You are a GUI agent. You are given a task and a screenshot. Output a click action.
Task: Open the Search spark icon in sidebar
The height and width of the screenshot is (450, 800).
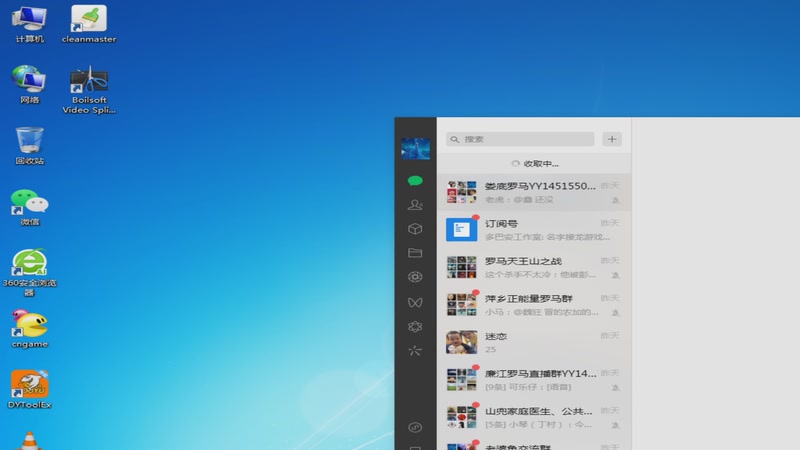[415, 351]
